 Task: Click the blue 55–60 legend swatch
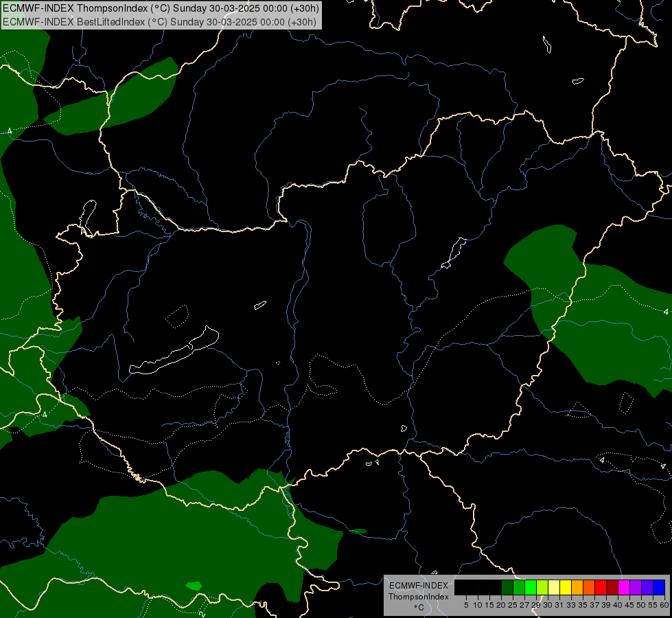[659, 587]
